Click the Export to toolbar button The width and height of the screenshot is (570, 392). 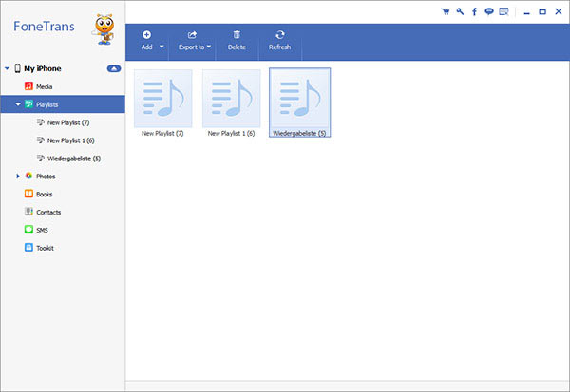coord(192,41)
